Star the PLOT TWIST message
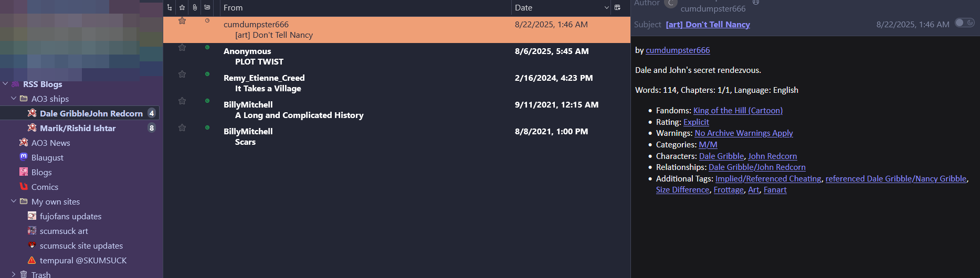 point(182,48)
